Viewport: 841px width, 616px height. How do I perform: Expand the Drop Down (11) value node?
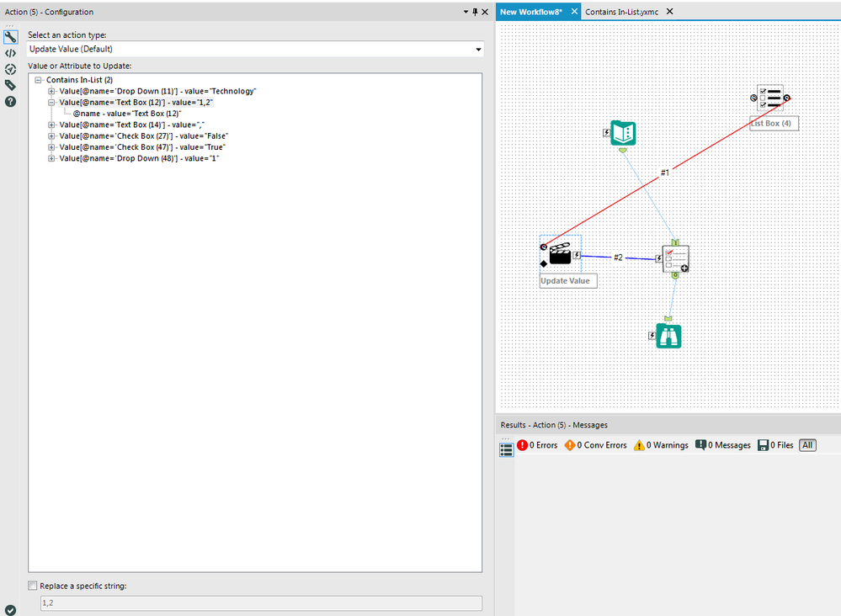click(x=51, y=91)
